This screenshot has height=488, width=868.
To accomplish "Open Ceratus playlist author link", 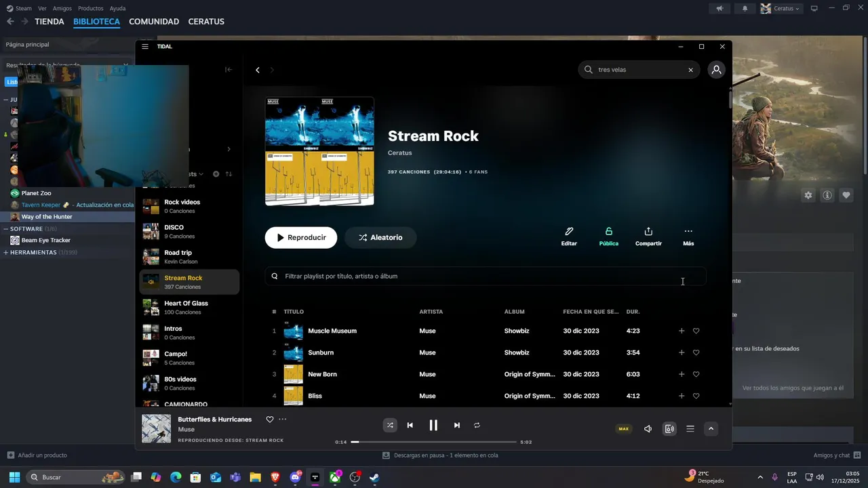I will click(399, 153).
